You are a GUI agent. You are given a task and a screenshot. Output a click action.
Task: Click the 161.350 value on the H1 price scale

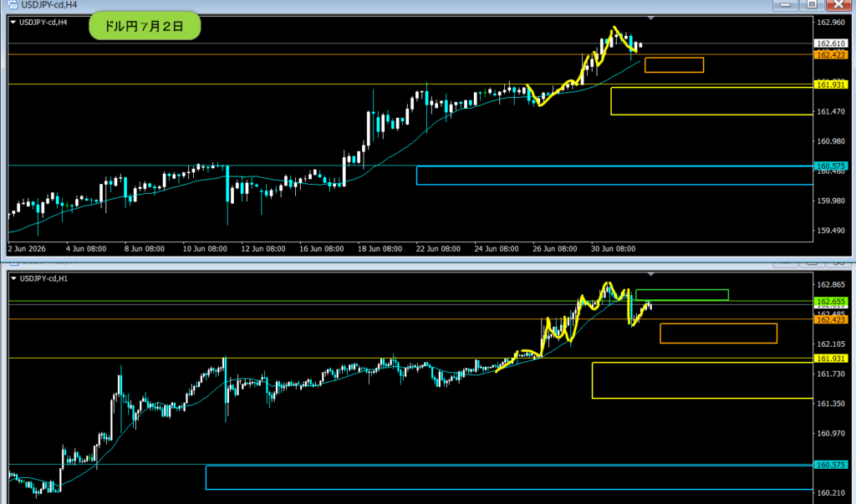point(831,403)
